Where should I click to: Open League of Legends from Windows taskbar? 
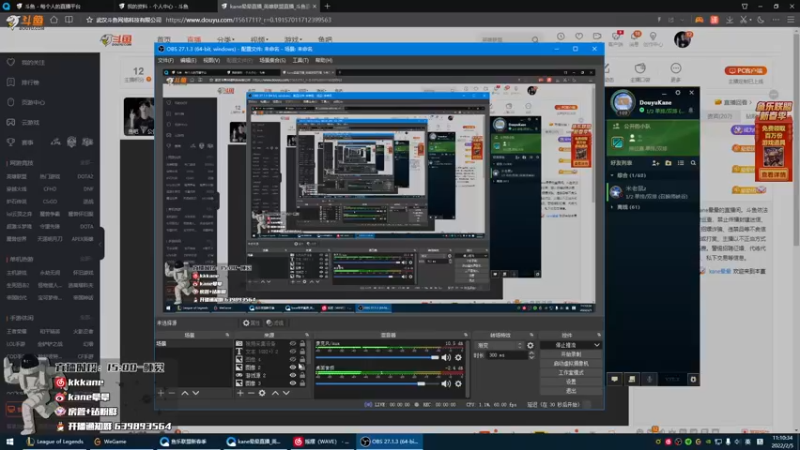coord(55,442)
